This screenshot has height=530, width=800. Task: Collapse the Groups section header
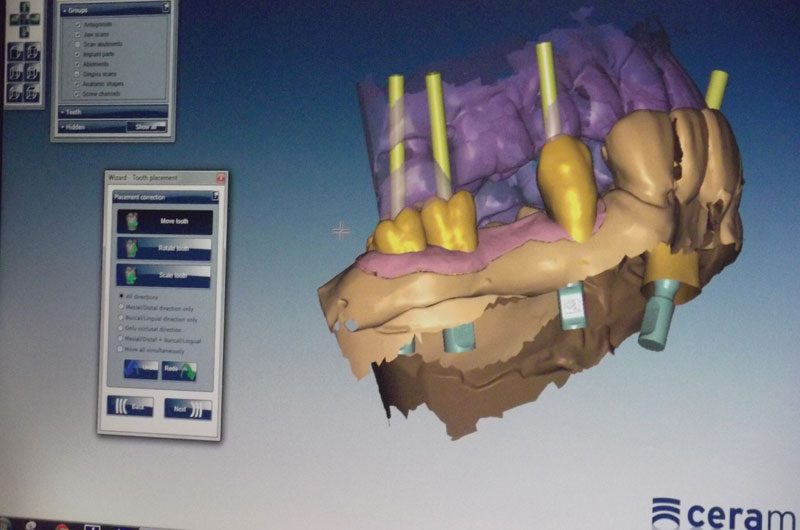pos(115,10)
